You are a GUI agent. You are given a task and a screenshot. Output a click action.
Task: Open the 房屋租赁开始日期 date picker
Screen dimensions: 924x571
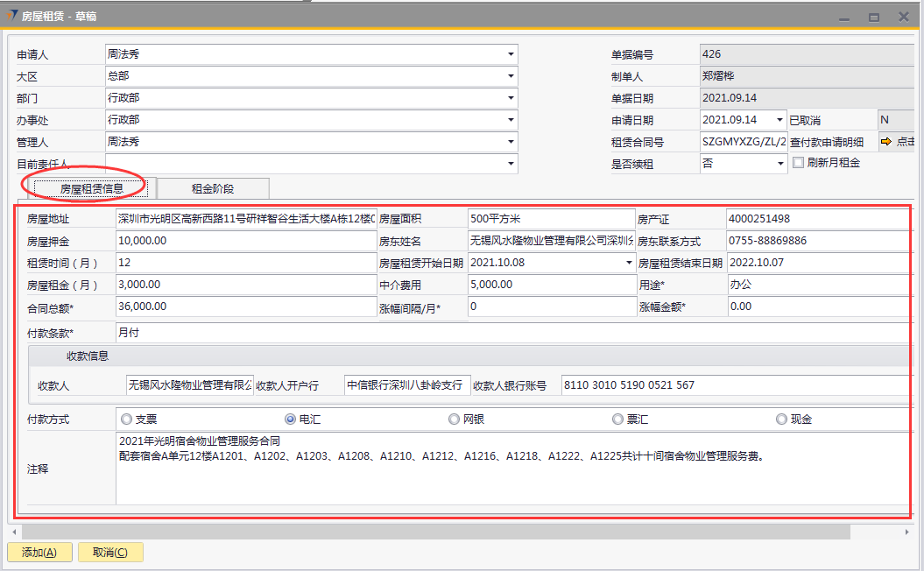tap(628, 263)
